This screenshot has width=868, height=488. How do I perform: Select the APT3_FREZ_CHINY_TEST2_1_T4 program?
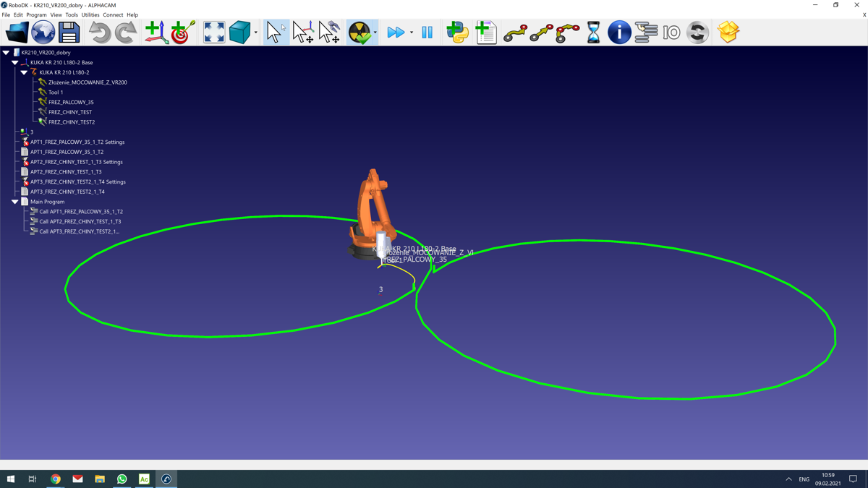(x=67, y=192)
